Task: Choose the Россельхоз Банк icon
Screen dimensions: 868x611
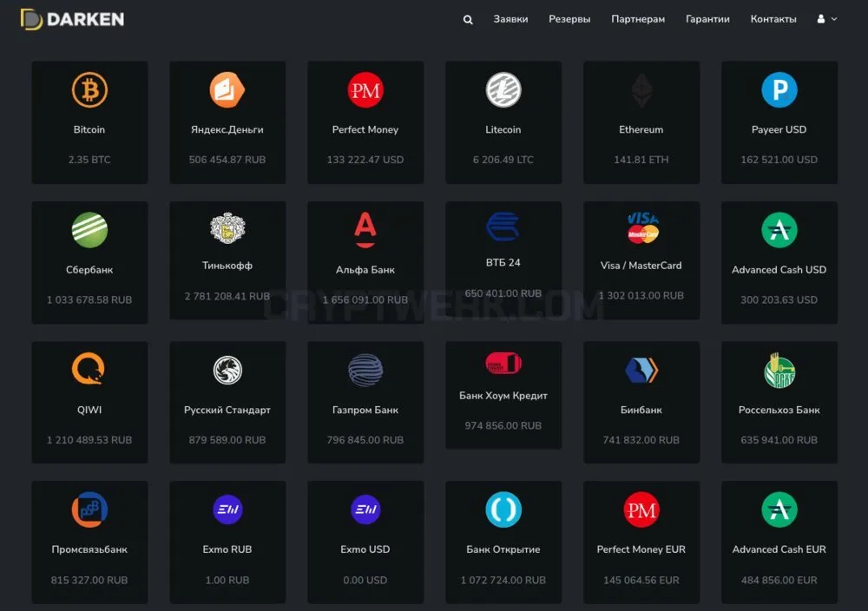Action: [779, 371]
